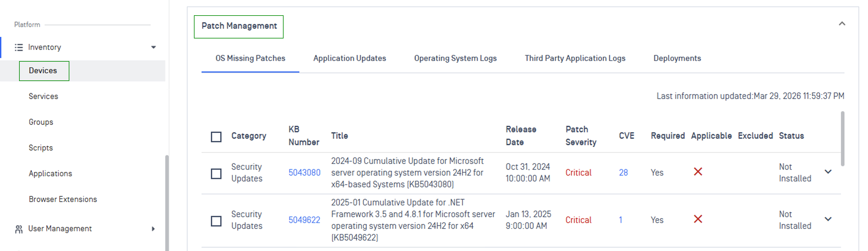
Task: Click the Inventory list icon
Action: (19, 48)
